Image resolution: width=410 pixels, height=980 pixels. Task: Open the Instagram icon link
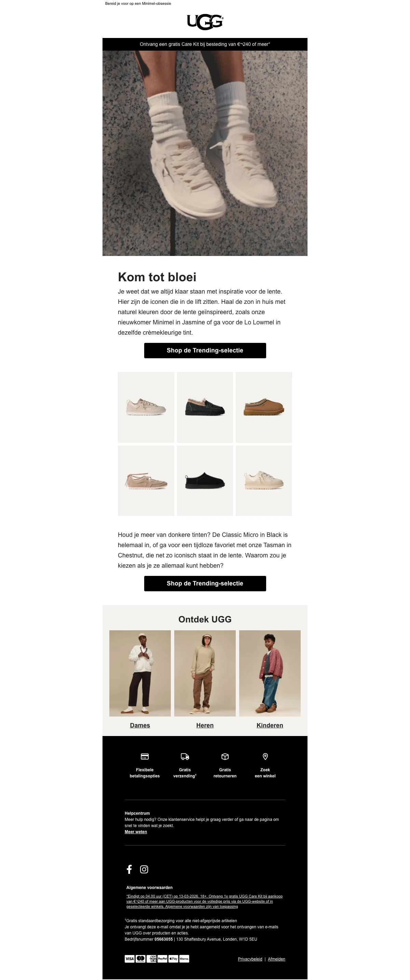click(x=144, y=869)
